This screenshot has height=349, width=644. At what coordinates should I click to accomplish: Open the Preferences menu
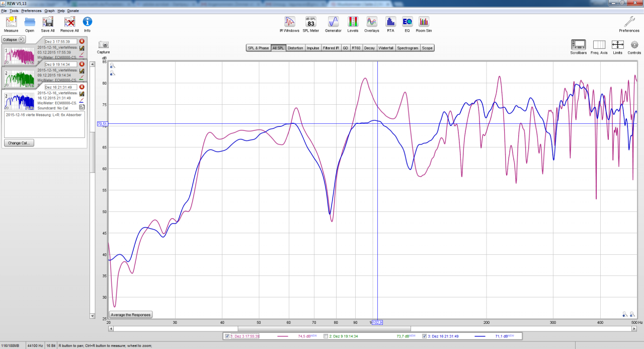click(x=32, y=11)
